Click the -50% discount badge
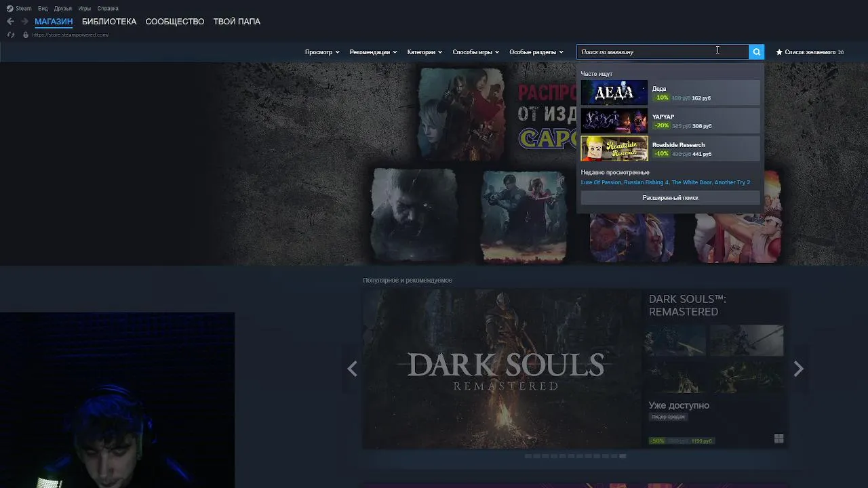 [657, 441]
